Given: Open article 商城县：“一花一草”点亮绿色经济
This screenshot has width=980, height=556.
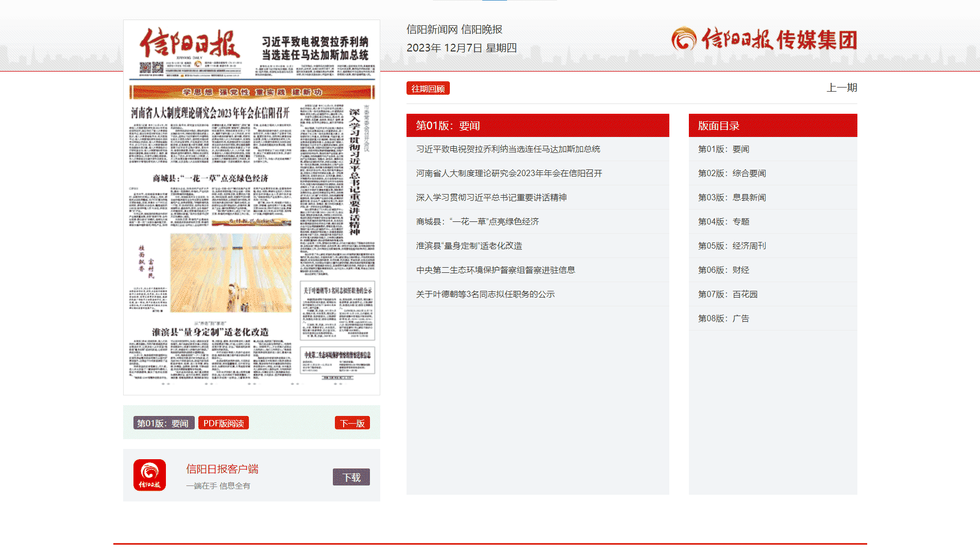Looking at the screenshot, I should pos(478,222).
